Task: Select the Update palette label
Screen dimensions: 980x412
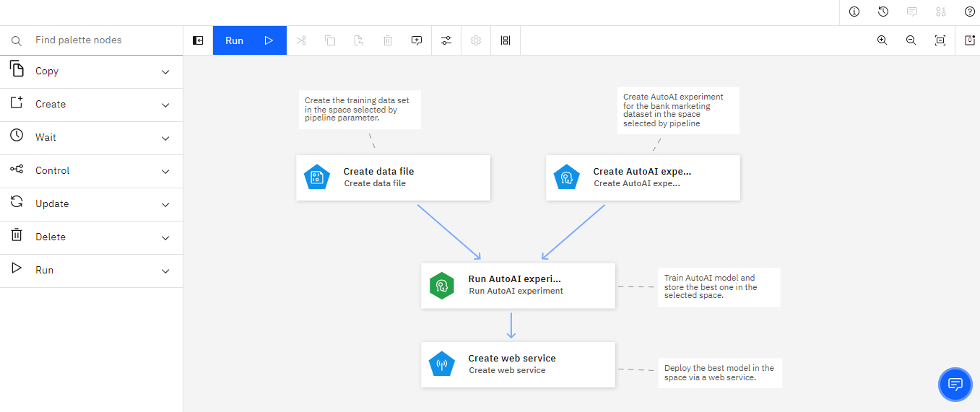Action: (x=52, y=204)
